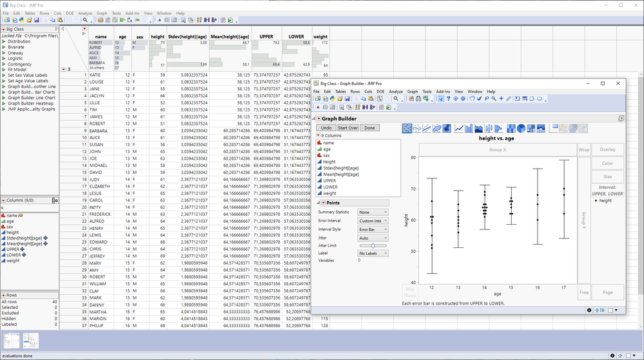Click the Save icon in main window toolbar
The width and height of the screenshot is (644, 360).
pos(37,20)
